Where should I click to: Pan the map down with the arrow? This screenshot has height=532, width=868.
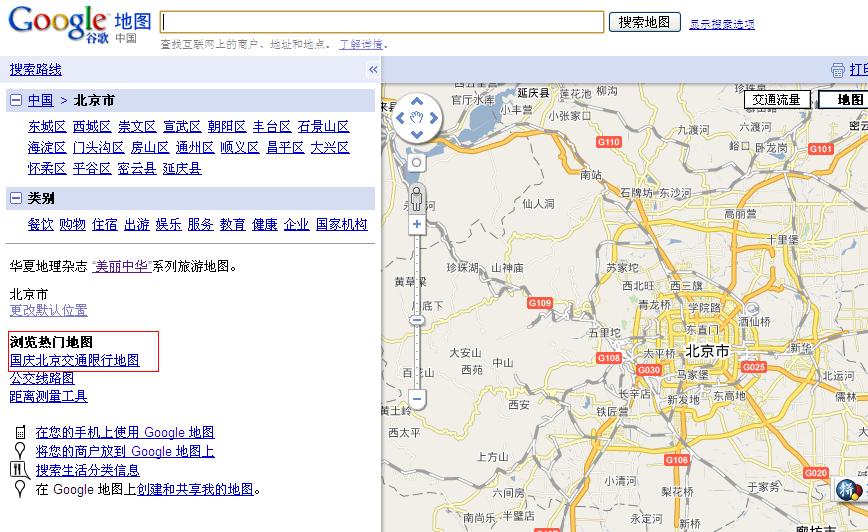point(417,134)
